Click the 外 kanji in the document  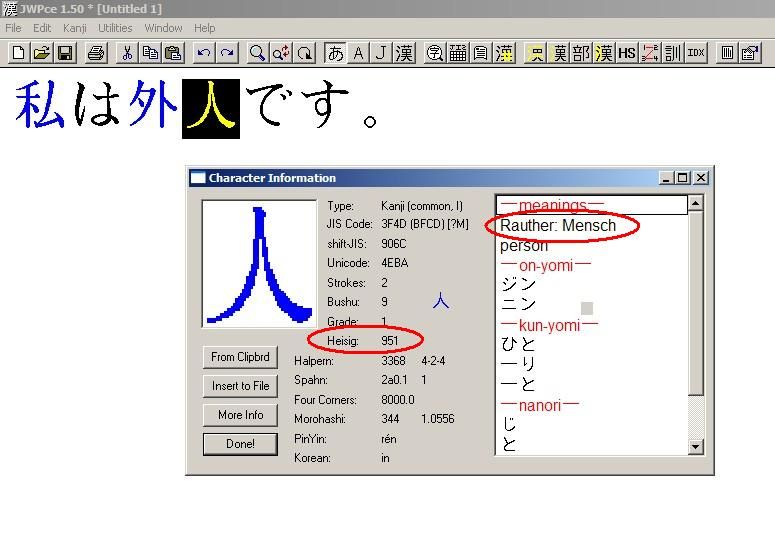(153, 105)
